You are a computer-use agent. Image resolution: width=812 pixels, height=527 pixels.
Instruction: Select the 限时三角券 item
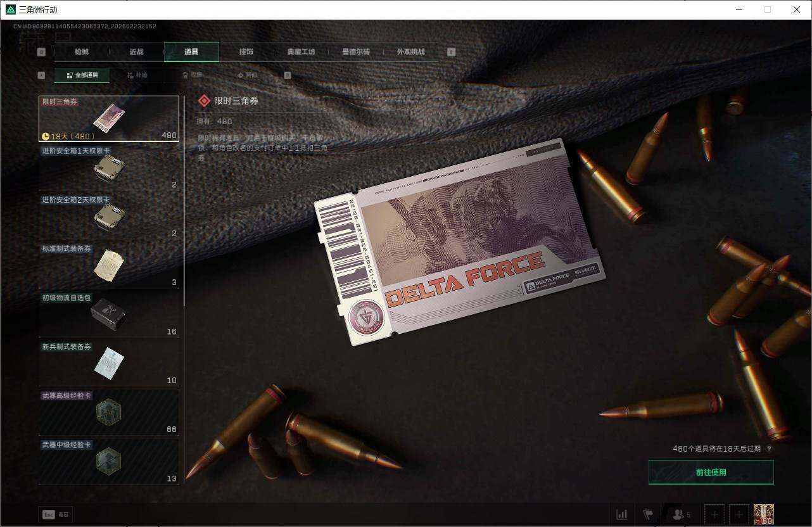coord(109,118)
